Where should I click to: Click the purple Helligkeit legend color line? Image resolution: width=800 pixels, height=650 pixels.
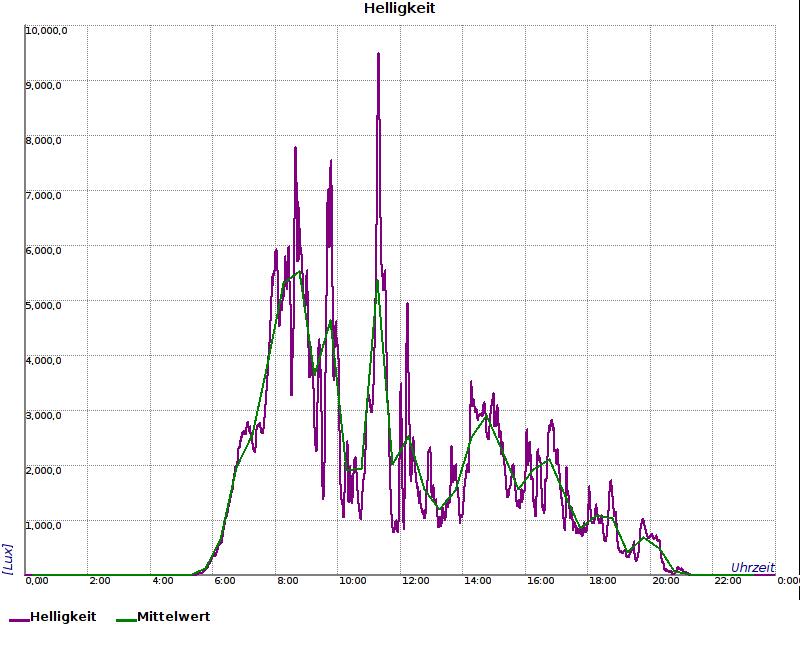click(19, 620)
